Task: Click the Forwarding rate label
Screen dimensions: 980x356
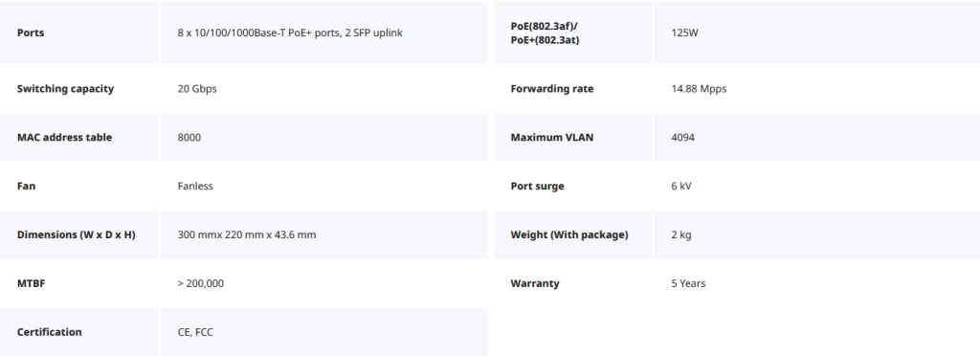Action: coord(552,89)
